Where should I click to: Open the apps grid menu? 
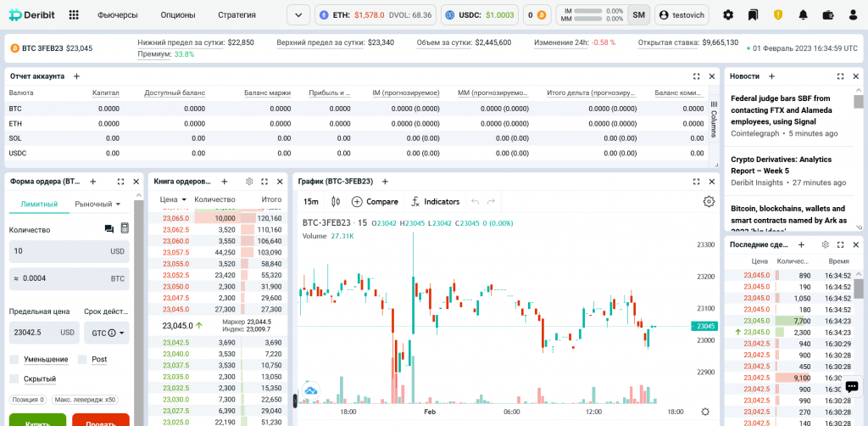point(74,14)
